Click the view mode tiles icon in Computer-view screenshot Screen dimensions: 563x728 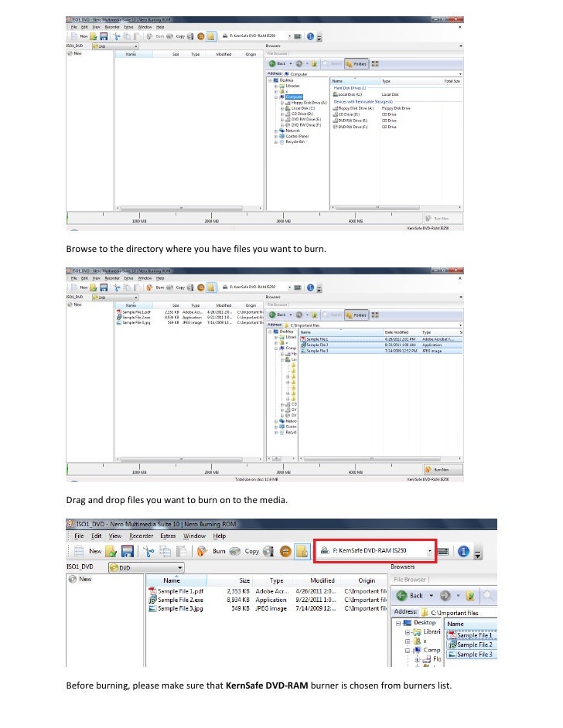point(375,63)
